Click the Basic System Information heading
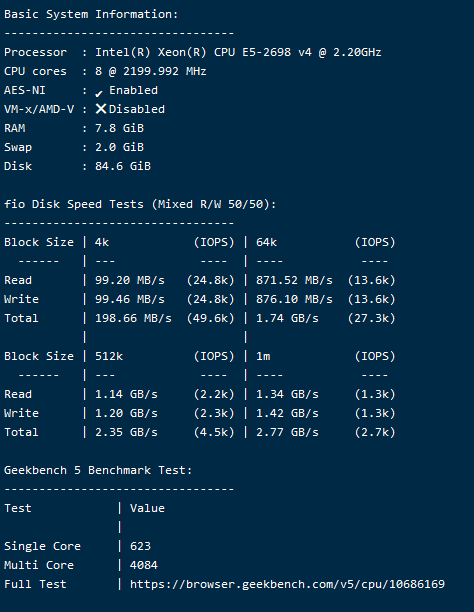Viewport: 474px width, 612px height. pos(91,14)
